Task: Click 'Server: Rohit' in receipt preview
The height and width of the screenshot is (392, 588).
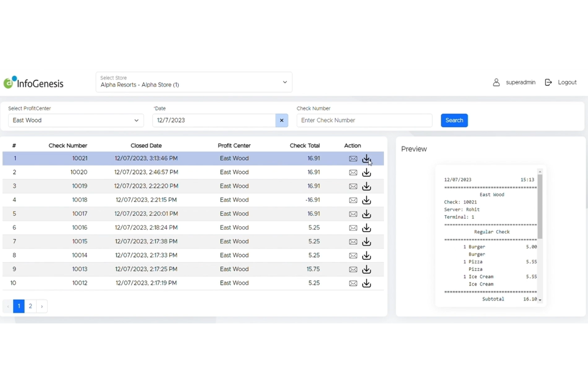Action: tap(462, 209)
